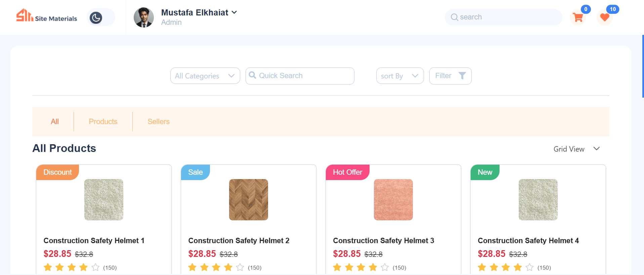Open Construction Safety Helmet 4 title link

528,240
